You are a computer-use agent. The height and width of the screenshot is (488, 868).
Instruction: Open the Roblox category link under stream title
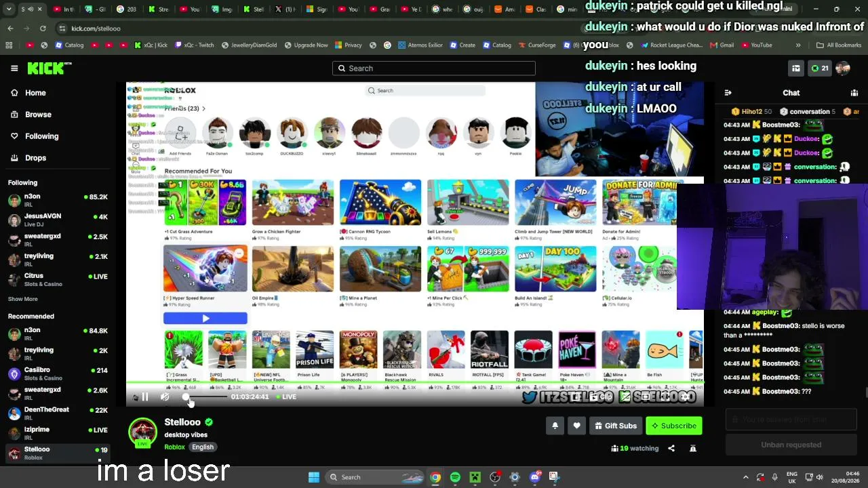174,447
